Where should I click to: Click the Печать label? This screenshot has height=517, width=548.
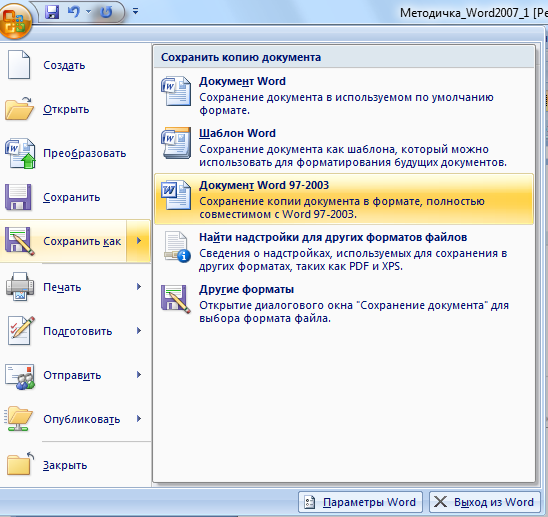[x=62, y=287]
